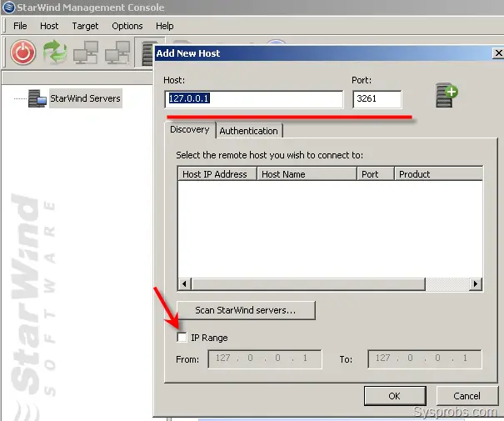Image resolution: width=504 pixels, height=421 pixels.
Task: Click the Host address input field
Action: point(254,98)
